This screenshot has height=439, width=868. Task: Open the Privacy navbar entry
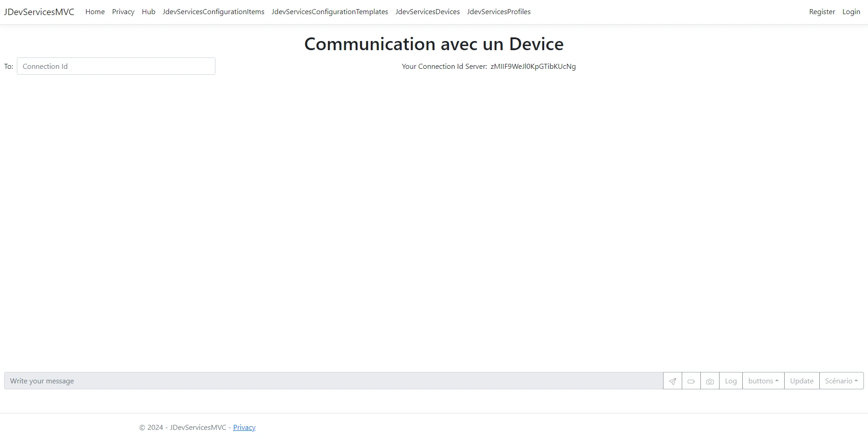point(123,11)
